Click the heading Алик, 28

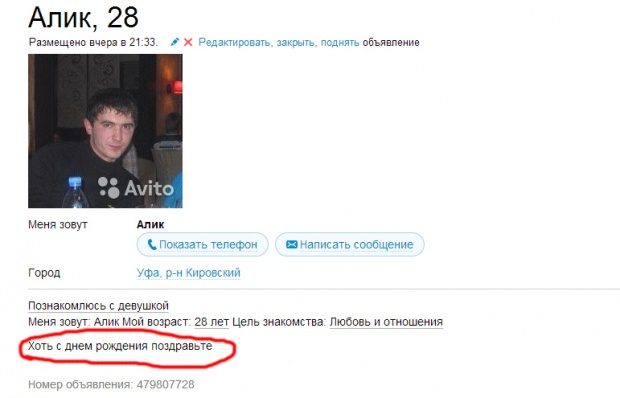pos(83,17)
